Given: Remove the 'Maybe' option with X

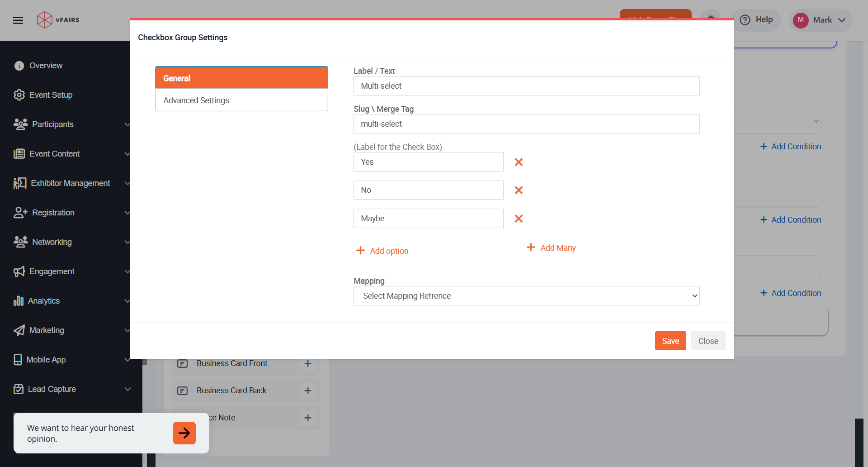Looking at the screenshot, I should [519, 219].
